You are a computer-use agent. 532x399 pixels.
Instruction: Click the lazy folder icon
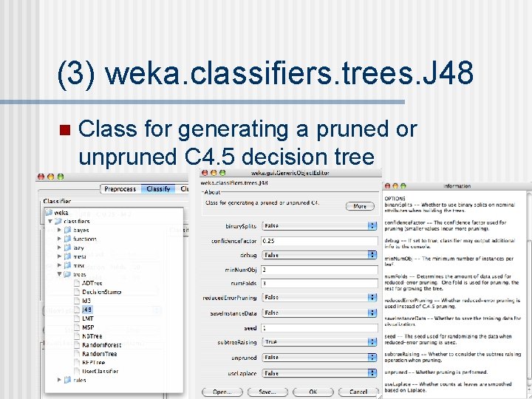click(67, 248)
